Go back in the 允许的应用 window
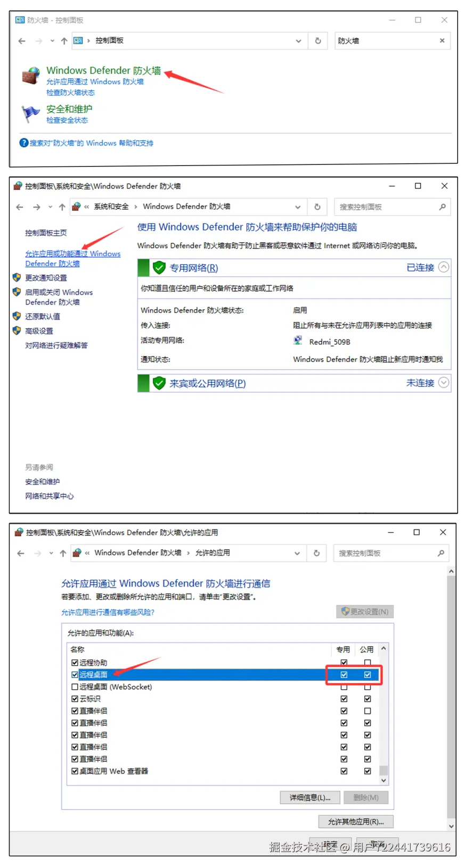465x868 pixels. [x=21, y=553]
